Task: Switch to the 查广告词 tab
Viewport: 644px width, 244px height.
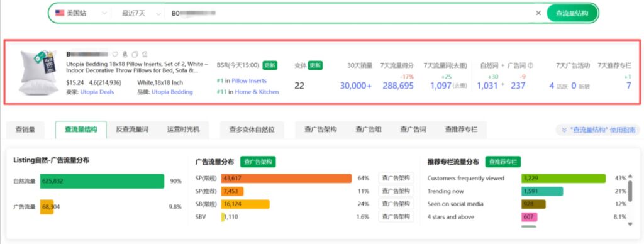Action: [413, 130]
